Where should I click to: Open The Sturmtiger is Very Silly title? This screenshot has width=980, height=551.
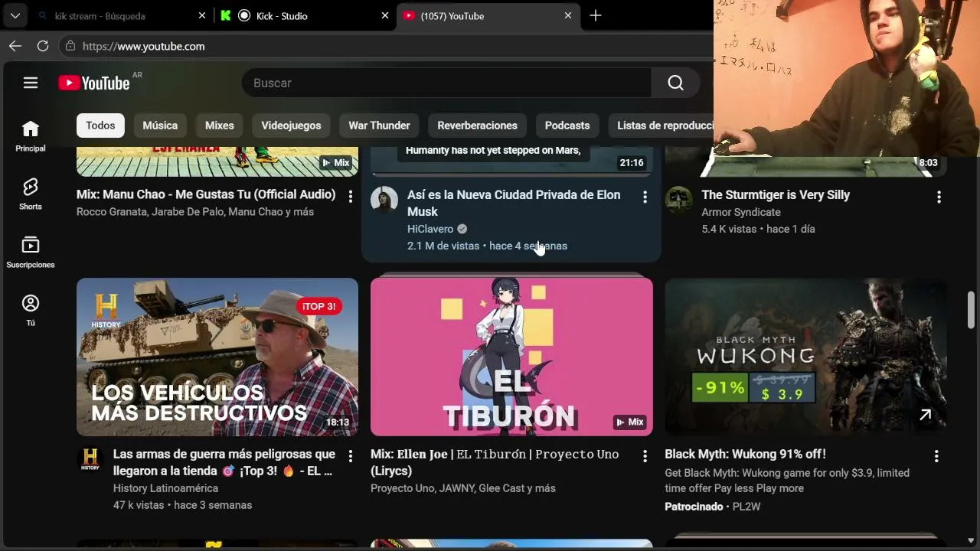[x=776, y=194]
